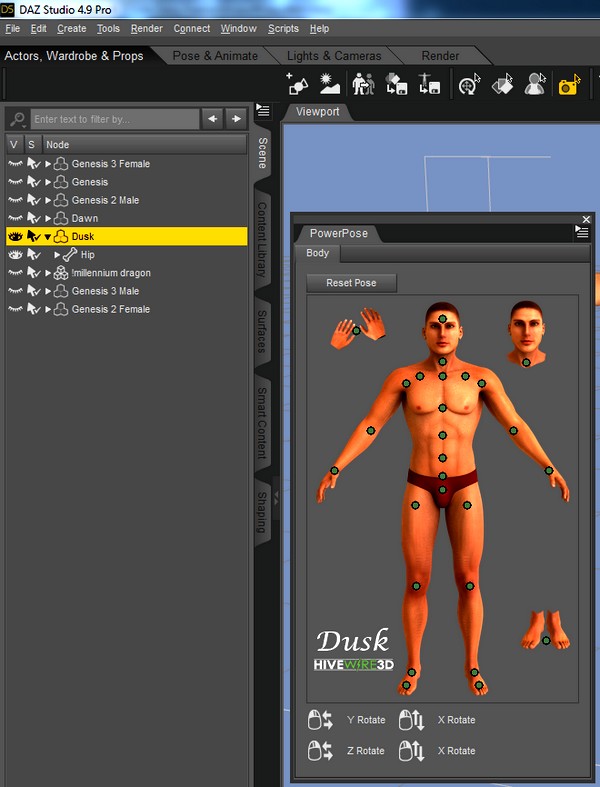Select the surface selection tool icon
This screenshot has width=600, height=787.
pos(503,84)
